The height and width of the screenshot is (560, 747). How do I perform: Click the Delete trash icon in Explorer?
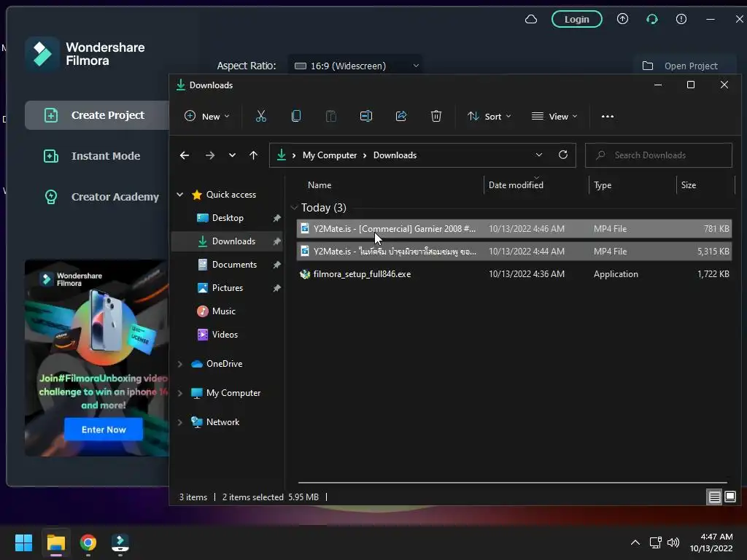point(436,116)
